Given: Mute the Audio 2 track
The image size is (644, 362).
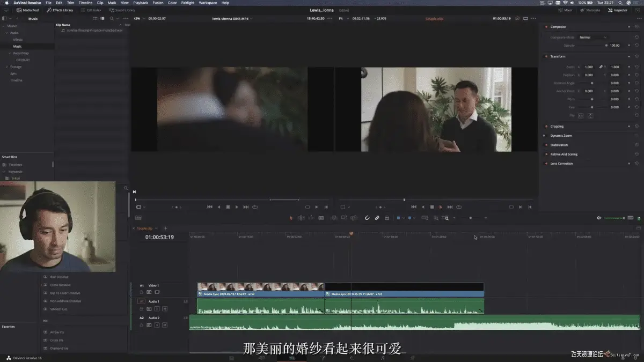Looking at the screenshot, I should (165, 325).
